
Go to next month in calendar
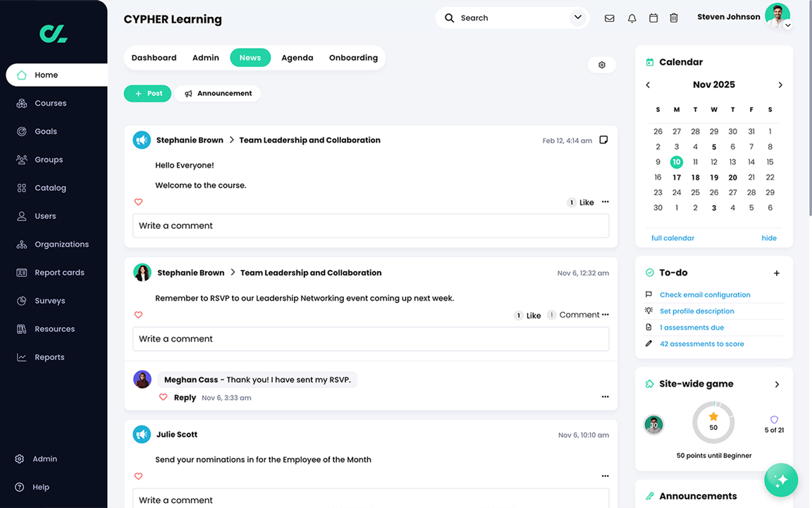[780, 85]
